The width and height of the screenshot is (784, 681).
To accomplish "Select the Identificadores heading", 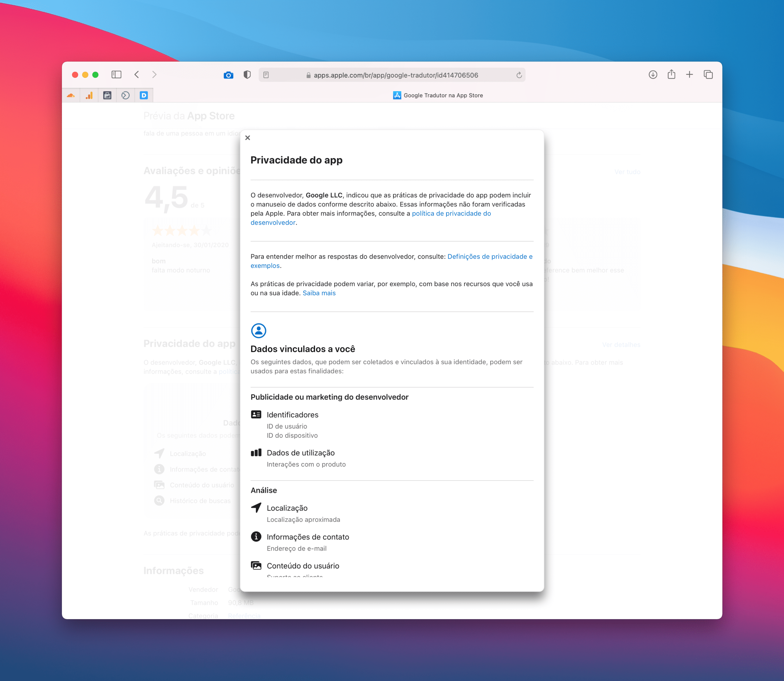I will 292,415.
